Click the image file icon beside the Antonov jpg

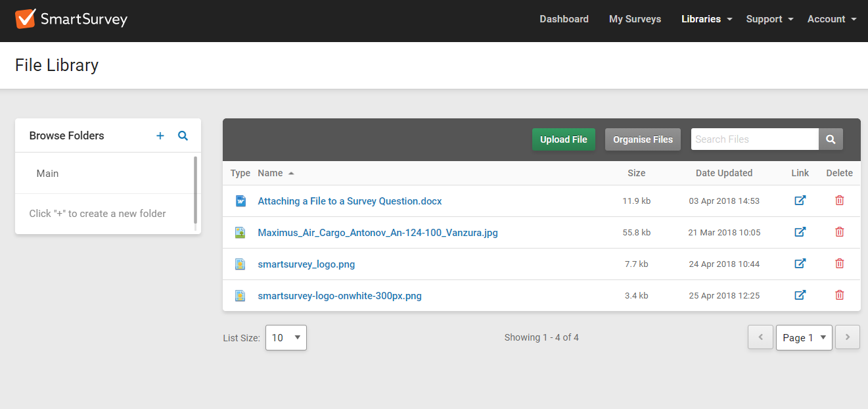tap(240, 231)
